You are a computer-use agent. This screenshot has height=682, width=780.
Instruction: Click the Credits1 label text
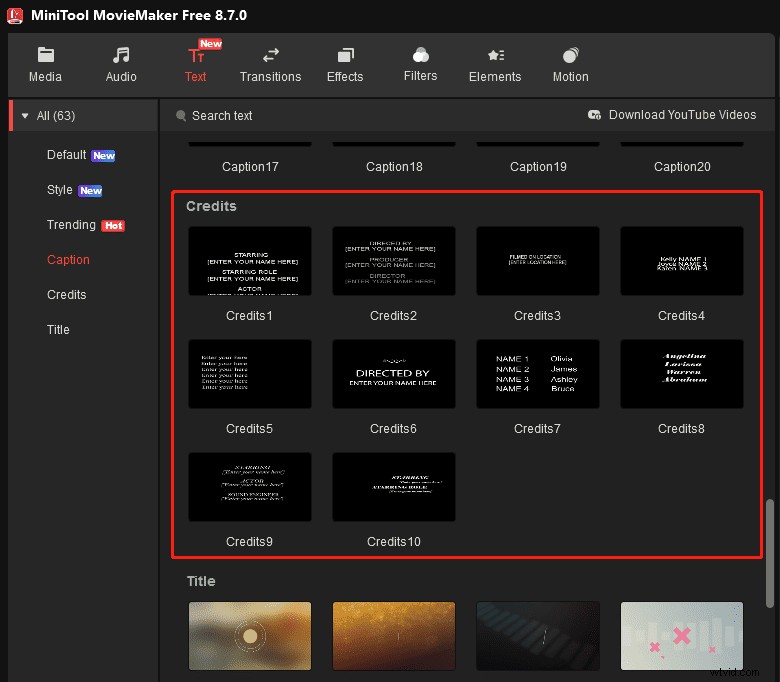249,315
